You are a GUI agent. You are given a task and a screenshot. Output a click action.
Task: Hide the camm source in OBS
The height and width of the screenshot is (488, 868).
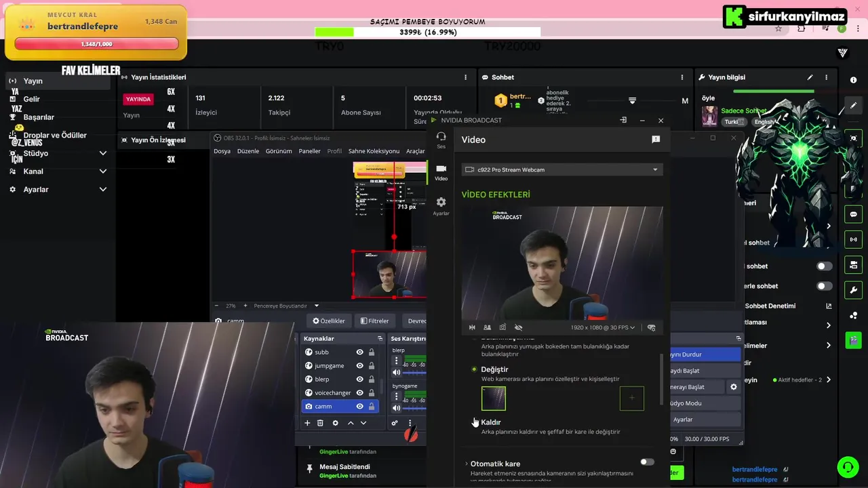[x=359, y=406]
